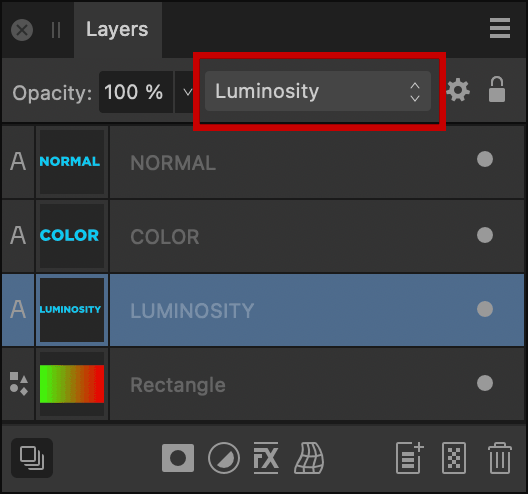Click the shape type icon of Rectangle layer
Viewport: 528px width, 494px height.
click(x=19, y=384)
